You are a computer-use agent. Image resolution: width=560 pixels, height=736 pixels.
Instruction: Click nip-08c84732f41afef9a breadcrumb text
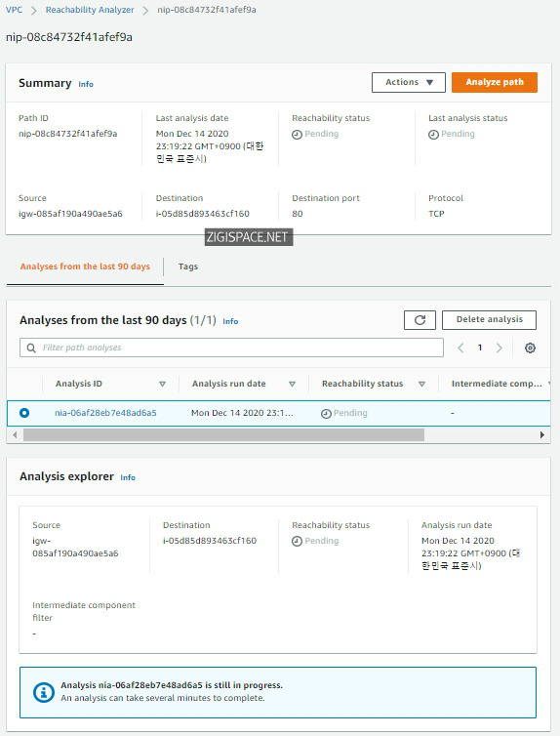[x=207, y=10]
